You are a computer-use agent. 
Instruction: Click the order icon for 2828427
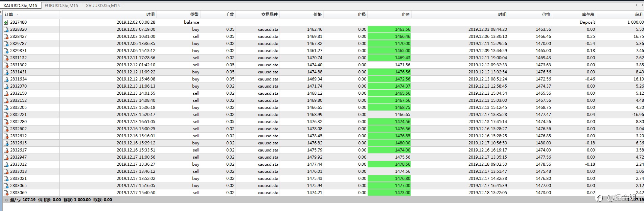[6, 37]
